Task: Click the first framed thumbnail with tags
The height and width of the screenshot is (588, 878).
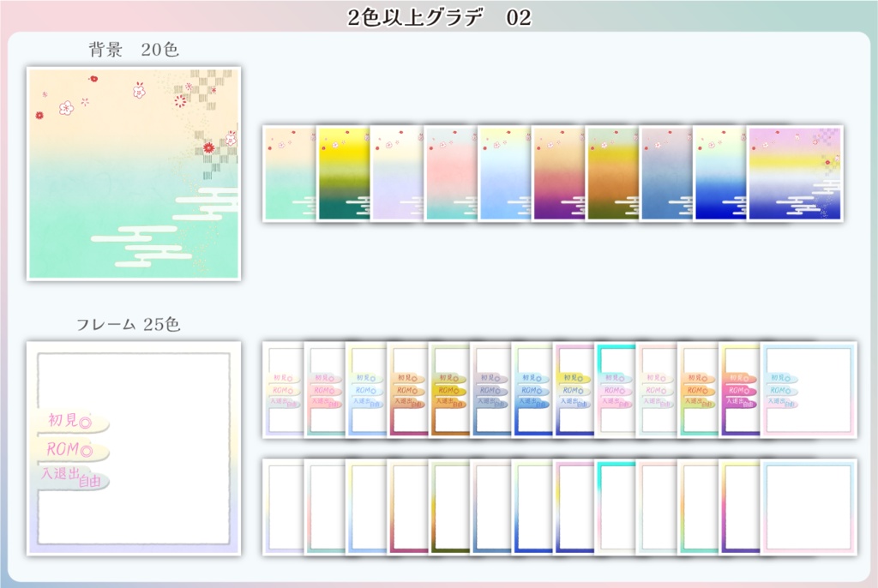Action: point(283,390)
